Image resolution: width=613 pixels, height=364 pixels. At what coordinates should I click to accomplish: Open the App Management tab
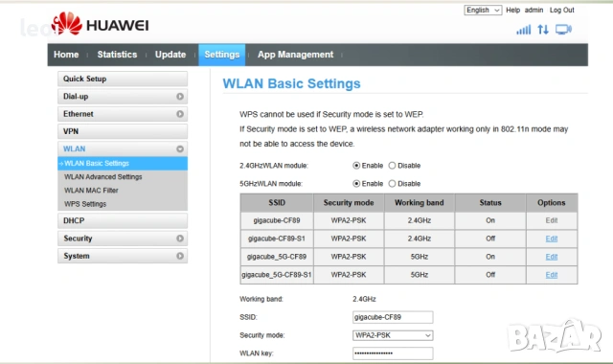tap(295, 55)
